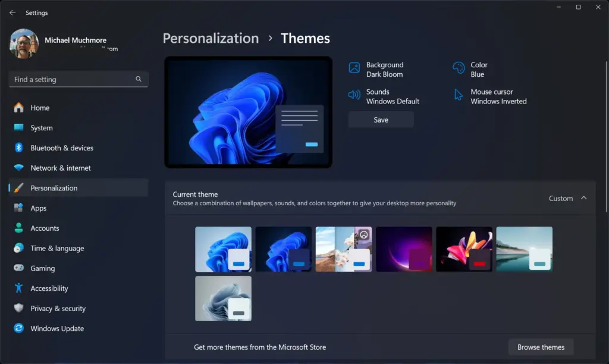609x364 pixels.
Task: Select the colorful Captured Motion theme
Action: coord(464,249)
